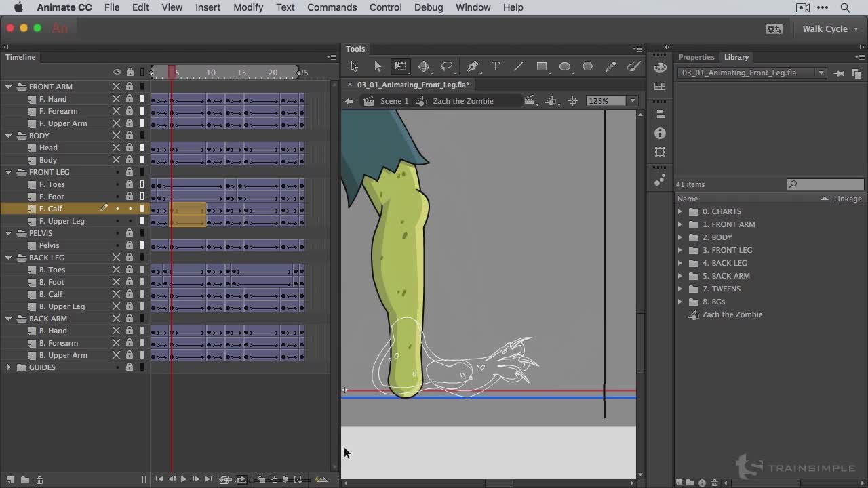Viewport: 868px width, 488px height.
Task: Open macOS Spotlight search
Action: [x=845, y=7]
